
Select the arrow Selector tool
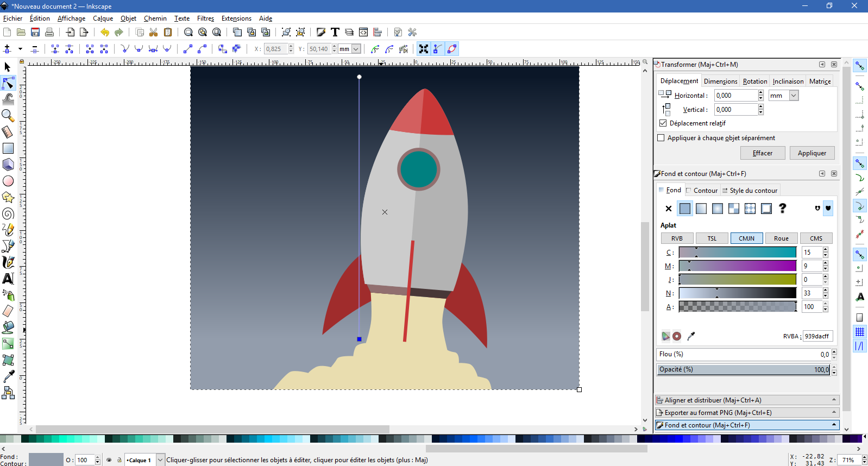point(8,67)
